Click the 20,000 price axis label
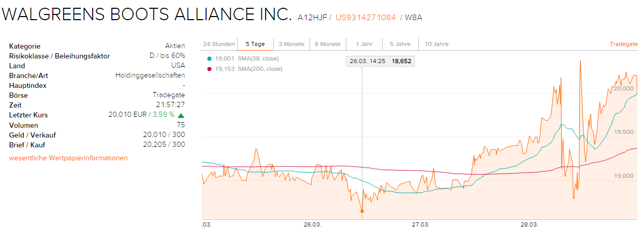Viewport: 644px width, 227px height. coord(624,88)
